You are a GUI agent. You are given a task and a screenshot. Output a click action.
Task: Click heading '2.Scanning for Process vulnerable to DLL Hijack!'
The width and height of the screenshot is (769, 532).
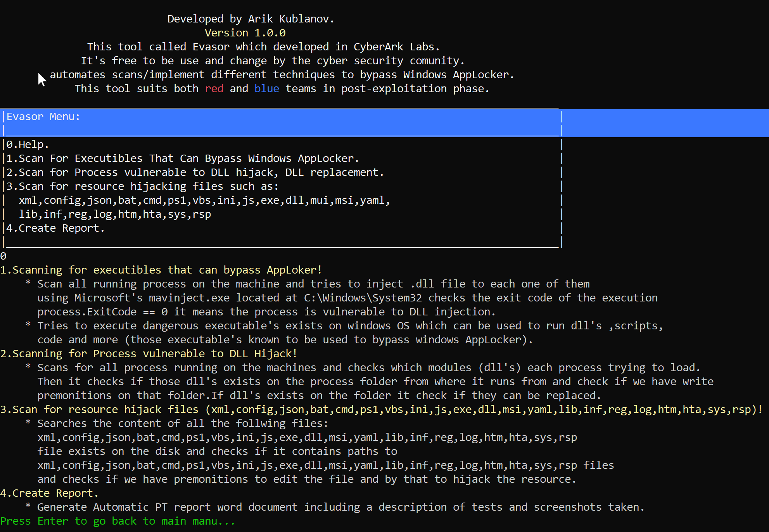coord(149,354)
